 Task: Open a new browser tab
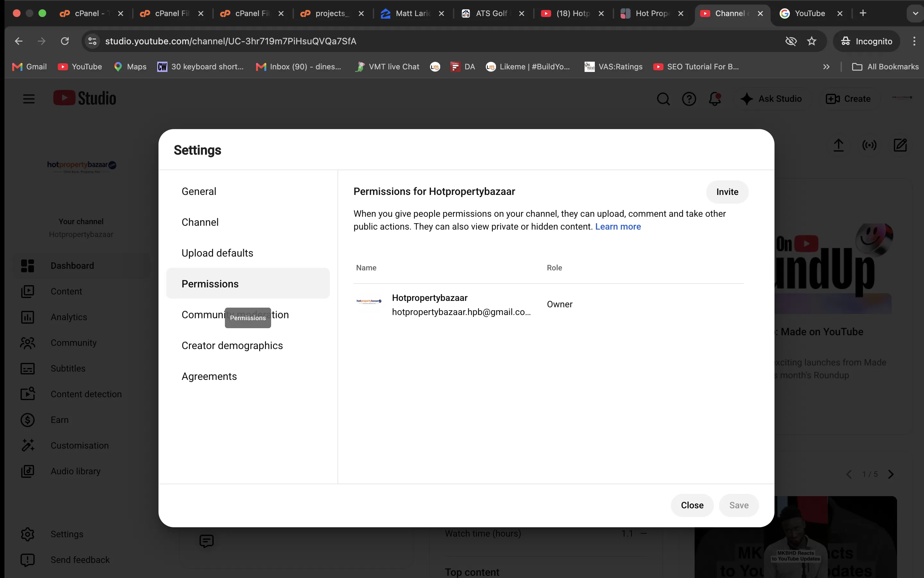point(863,13)
